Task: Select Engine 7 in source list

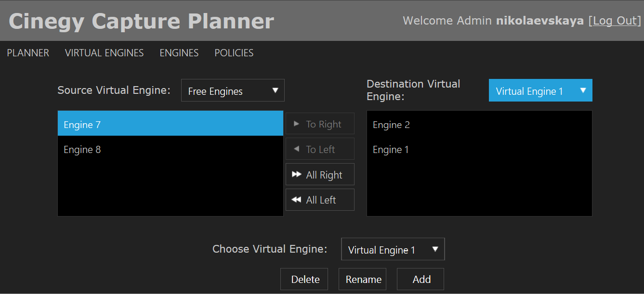Action: point(171,124)
